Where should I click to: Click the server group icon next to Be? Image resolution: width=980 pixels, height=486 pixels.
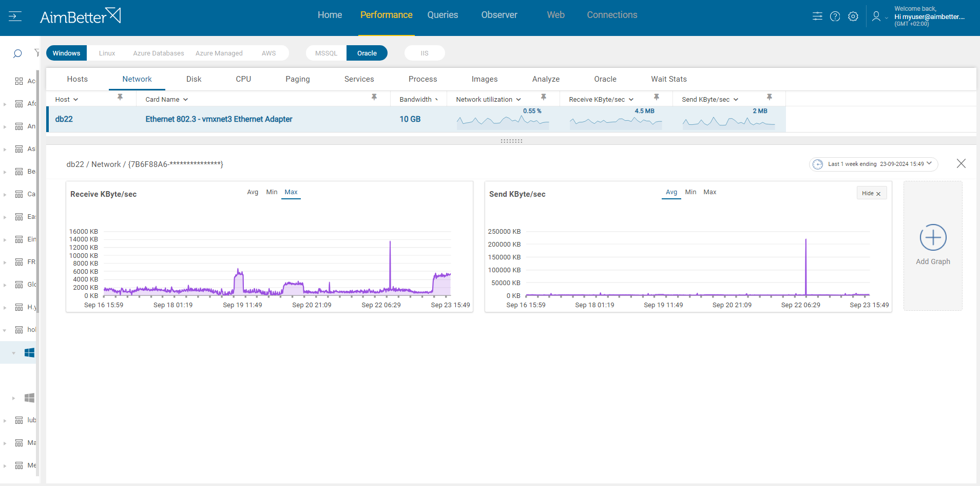[19, 172]
